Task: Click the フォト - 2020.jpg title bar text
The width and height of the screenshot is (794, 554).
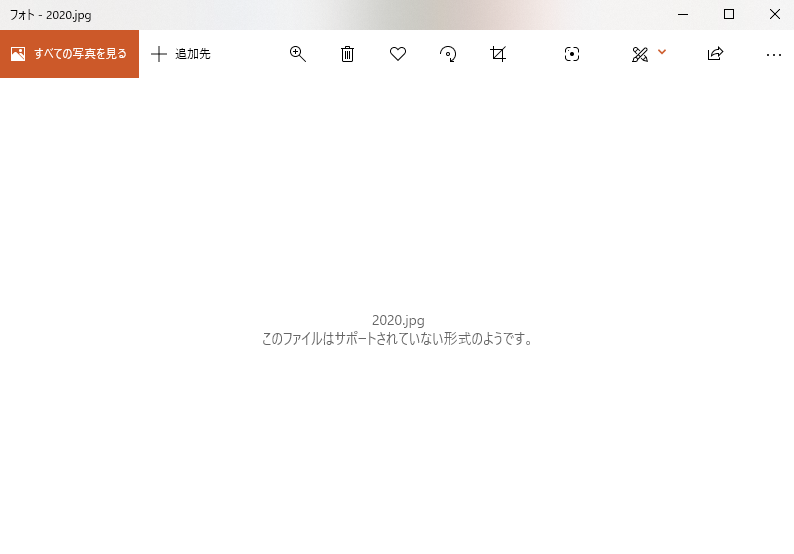Action: click(51, 15)
